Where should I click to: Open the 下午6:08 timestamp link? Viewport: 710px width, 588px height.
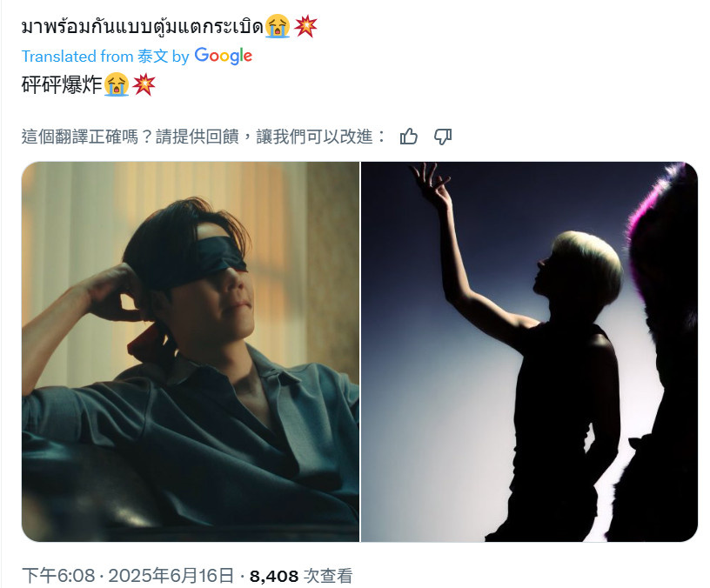(x=58, y=576)
